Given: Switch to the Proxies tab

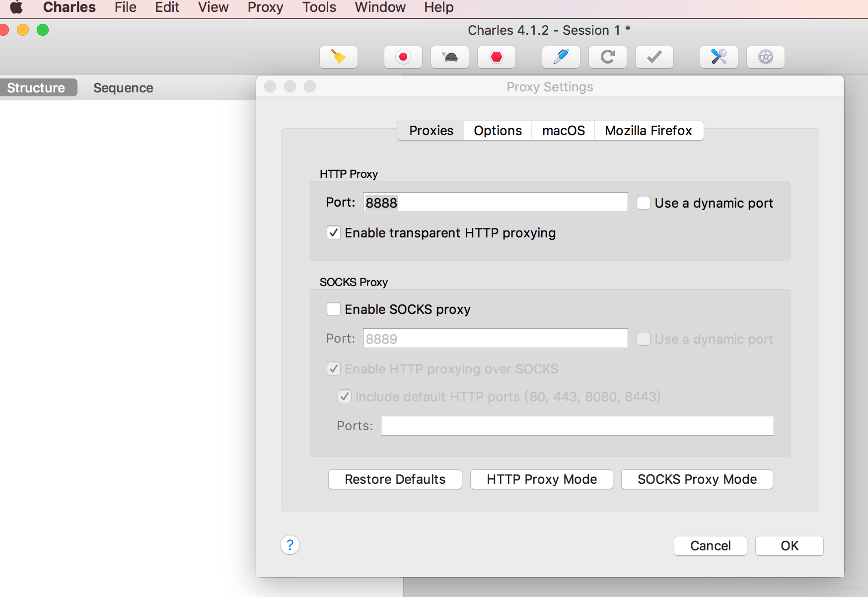Looking at the screenshot, I should tap(431, 131).
